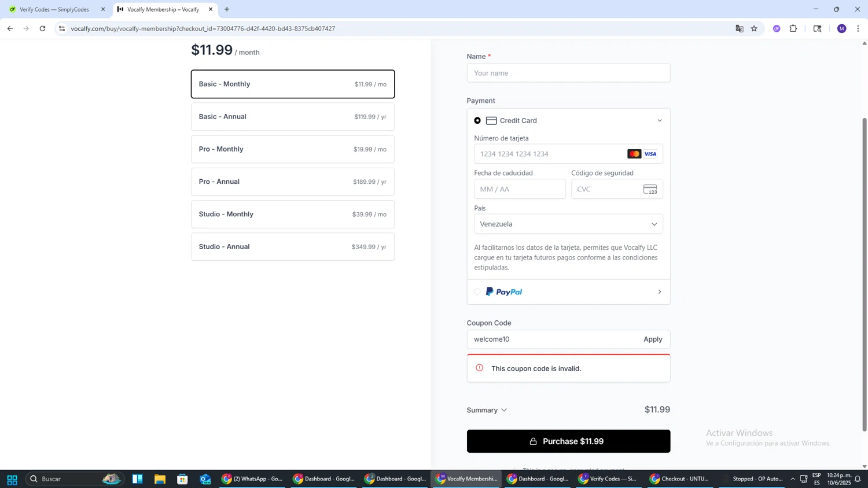Click the browser address bar URL
868x488 pixels.
(x=203, y=28)
